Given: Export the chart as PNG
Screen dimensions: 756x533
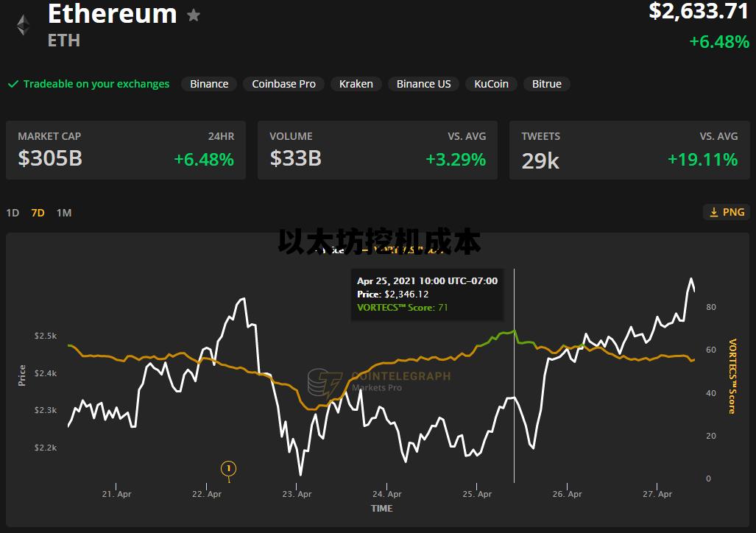Looking at the screenshot, I should point(727,212).
